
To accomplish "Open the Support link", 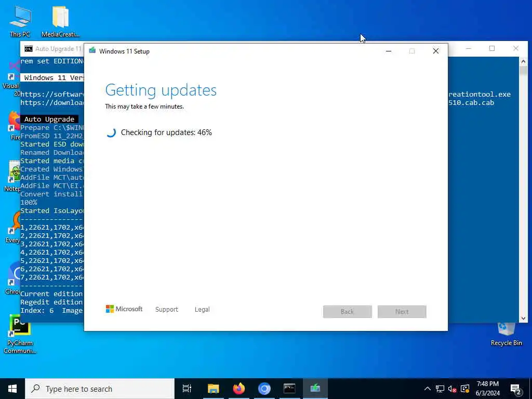I will 167,310.
